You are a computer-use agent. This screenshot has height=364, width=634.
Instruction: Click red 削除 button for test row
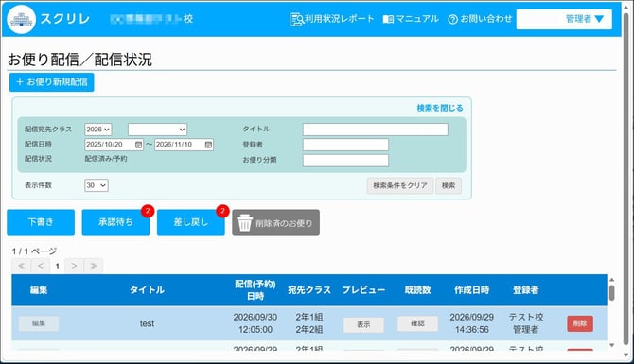580,323
